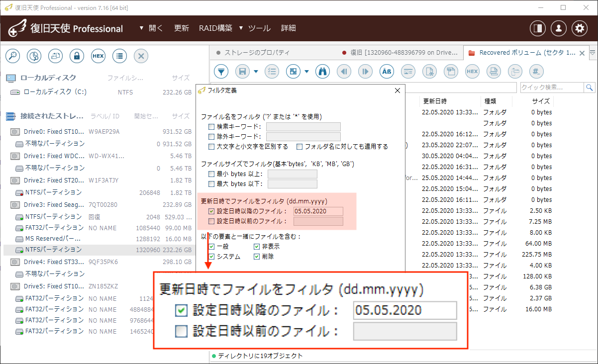Click the list properties icon in left toolbar
Screen dimensions: 598x364
[119, 56]
